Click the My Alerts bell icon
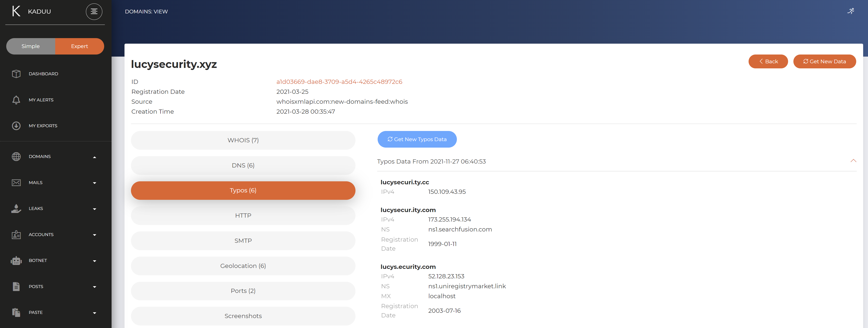 [16, 100]
